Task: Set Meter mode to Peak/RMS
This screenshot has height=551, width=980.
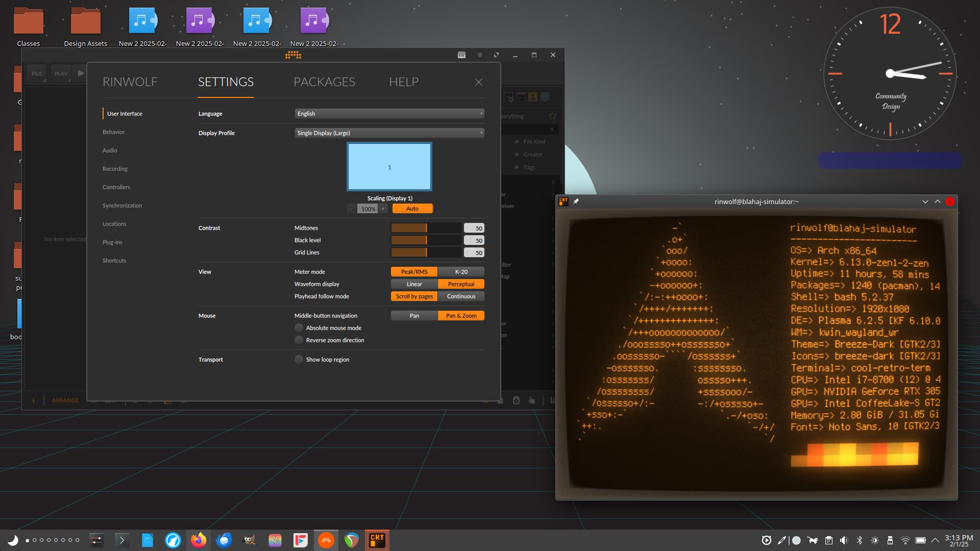Action: click(414, 272)
